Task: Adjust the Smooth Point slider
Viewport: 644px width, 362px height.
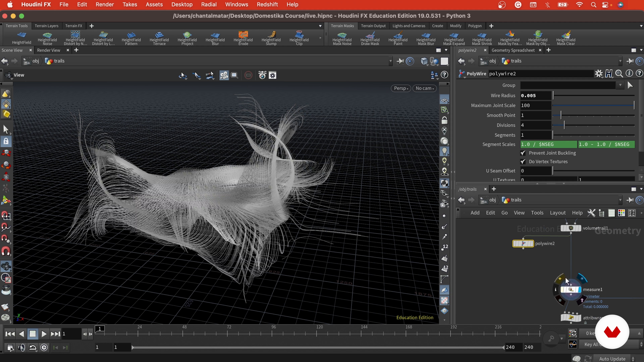Action: pos(594,115)
